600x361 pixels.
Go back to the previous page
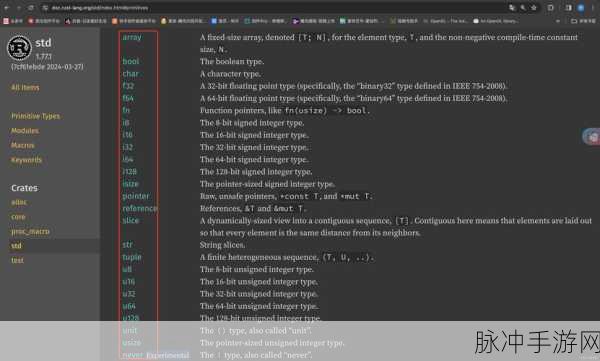pyautogui.click(x=7, y=8)
